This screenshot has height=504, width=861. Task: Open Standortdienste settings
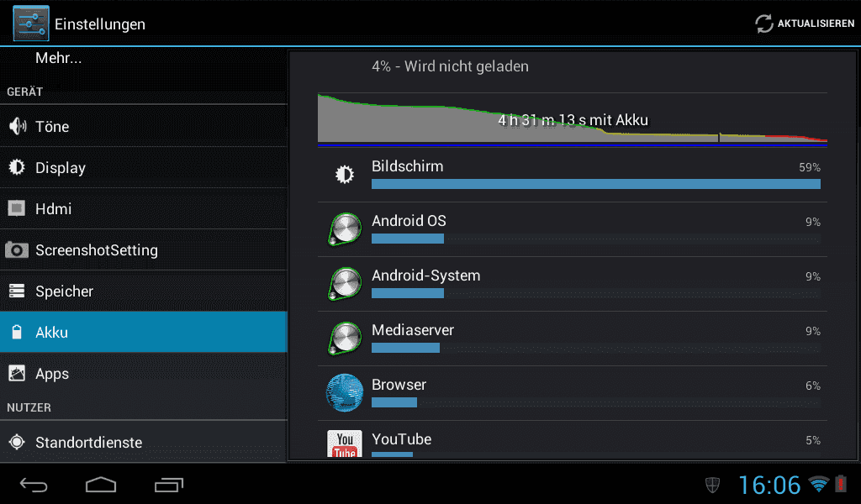click(x=144, y=442)
